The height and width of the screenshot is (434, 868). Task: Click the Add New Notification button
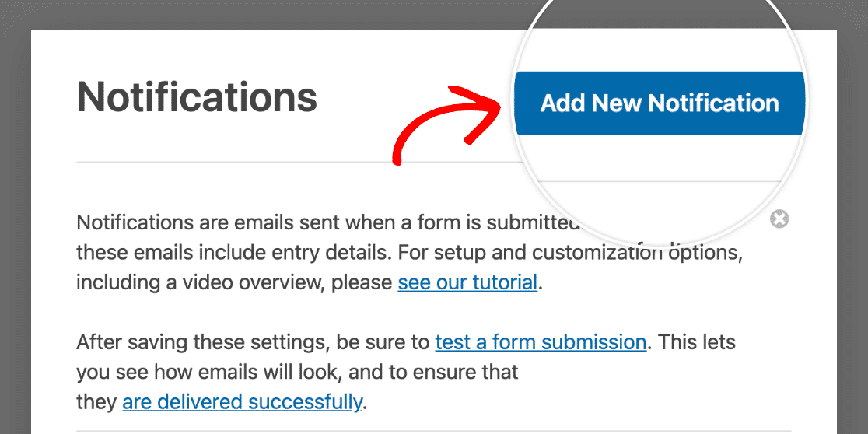point(659,103)
